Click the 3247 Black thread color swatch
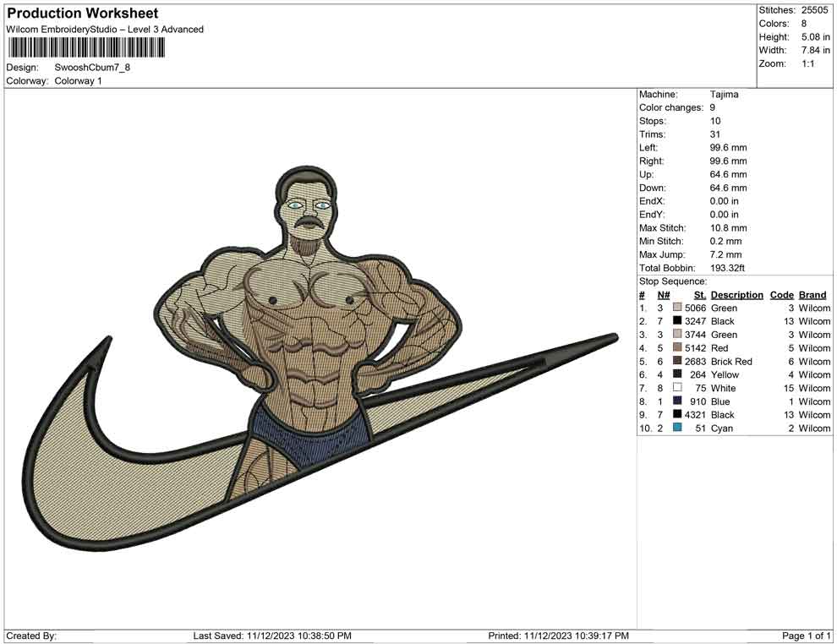Image resolution: width=837 pixels, height=644 pixels. pos(677,320)
